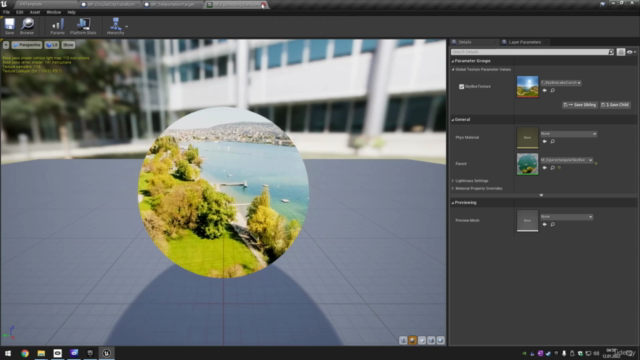Open viewport options dropdown arrow
Screen dimensions: 640x360
click(x=6, y=45)
